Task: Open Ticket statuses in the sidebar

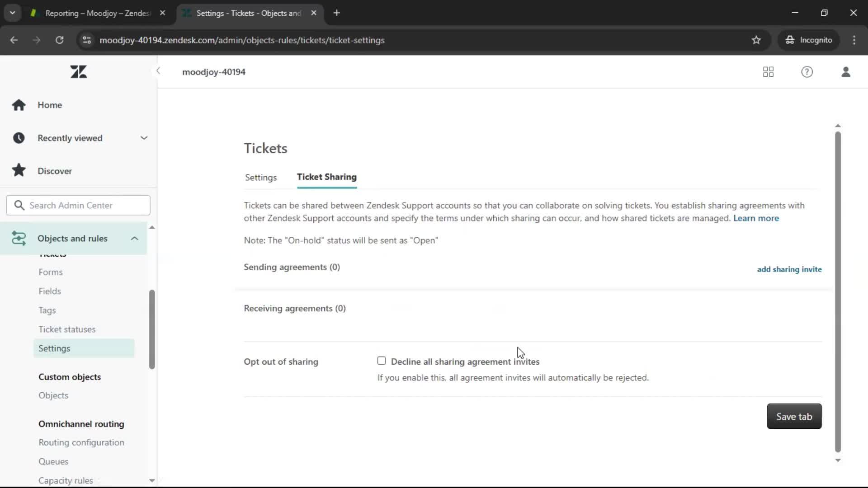Action: pyautogui.click(x=67, y=329)
